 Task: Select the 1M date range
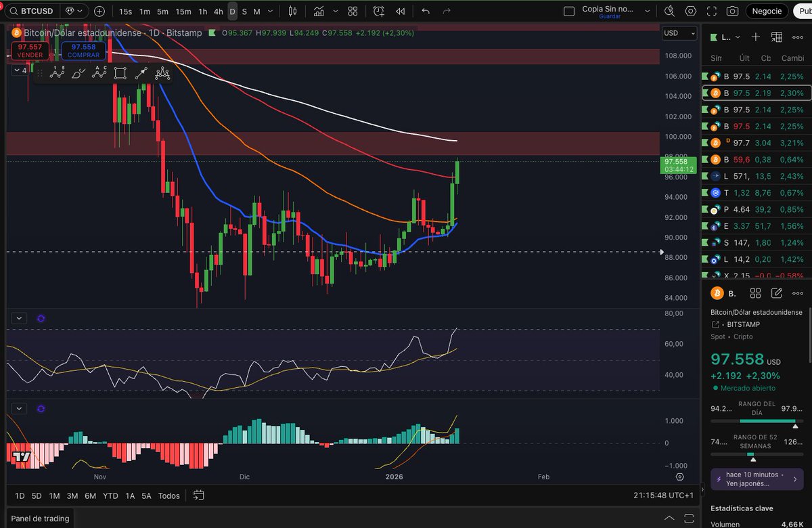point(54,496)
